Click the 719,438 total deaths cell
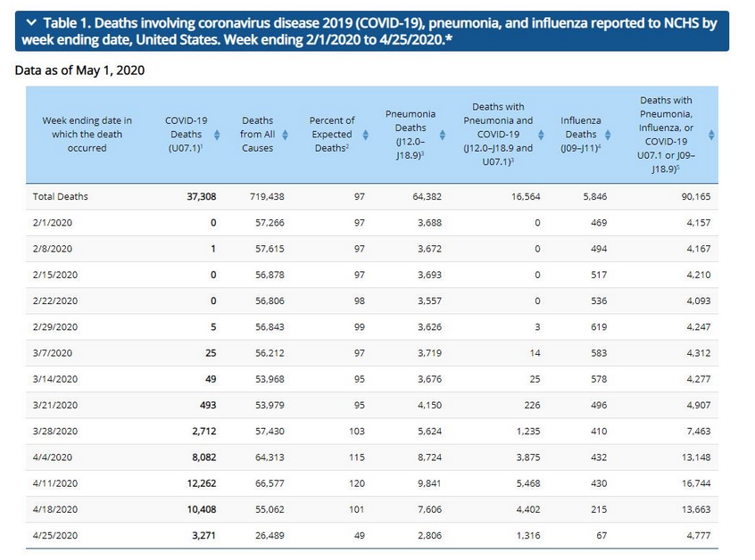This screenshot has width=755, height=560. (x=267, y=196)
